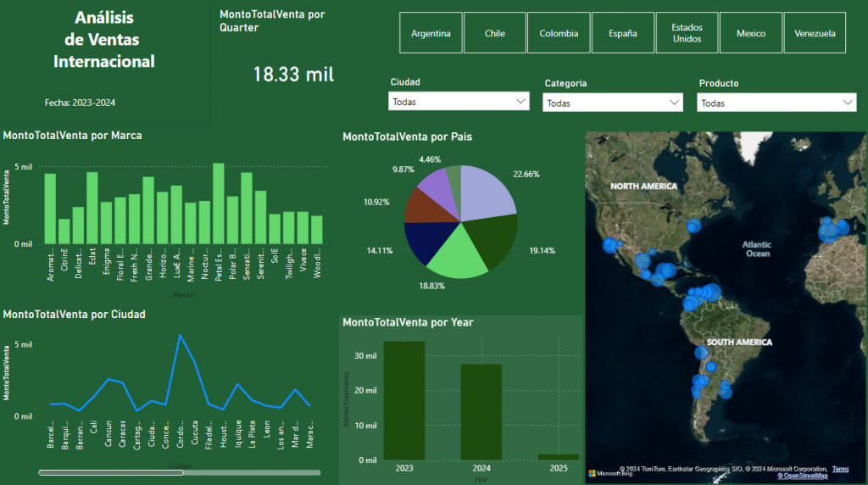Filter by Chile country tile
The image size is (868, 485).
tap(495, 34)
